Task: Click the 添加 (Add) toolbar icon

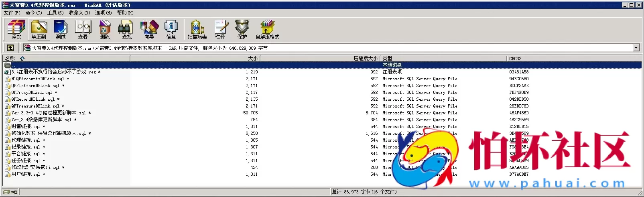Action: tap(16, 30)
